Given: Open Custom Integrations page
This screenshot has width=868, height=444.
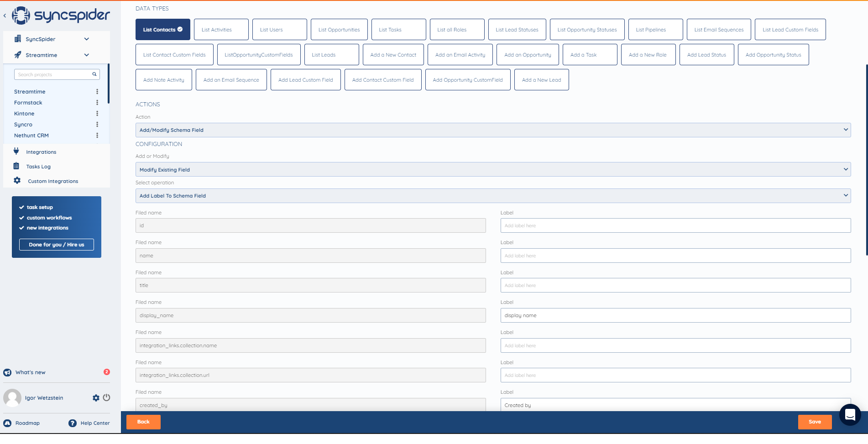Looking at the screenshot, I should pos(53,181).
